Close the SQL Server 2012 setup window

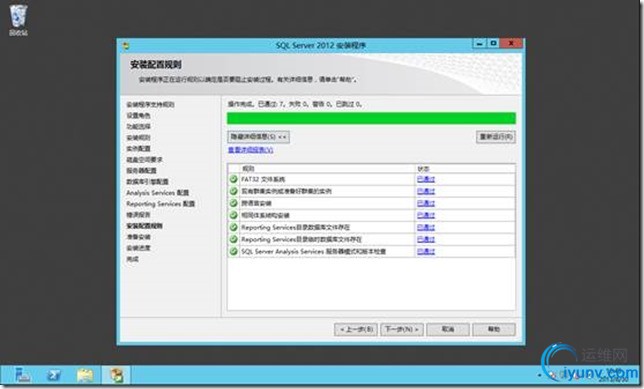pyautogui.click(x=511, y=44)
